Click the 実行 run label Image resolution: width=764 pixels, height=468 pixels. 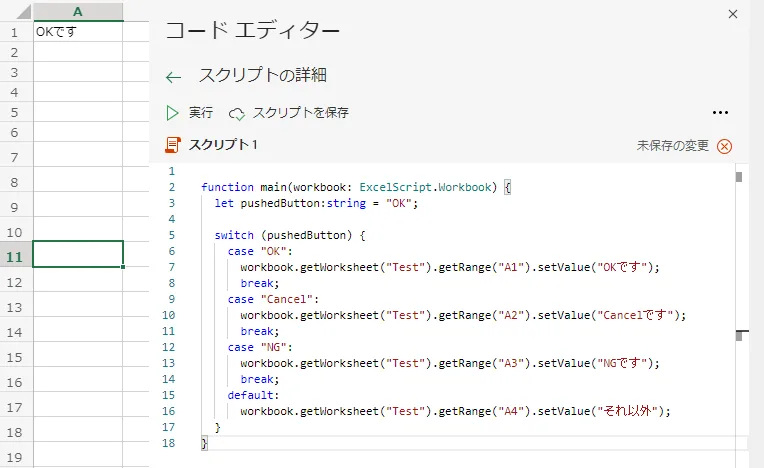tap(201, 113)
